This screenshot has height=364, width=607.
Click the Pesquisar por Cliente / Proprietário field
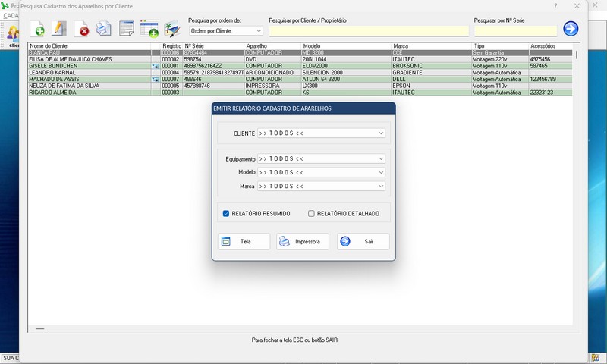pos(369,31)
